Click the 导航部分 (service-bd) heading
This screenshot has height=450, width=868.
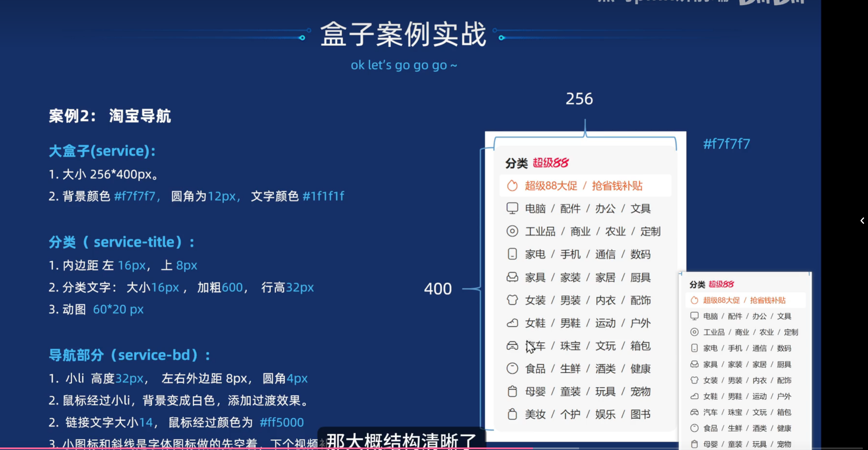(x=129, y=355)
